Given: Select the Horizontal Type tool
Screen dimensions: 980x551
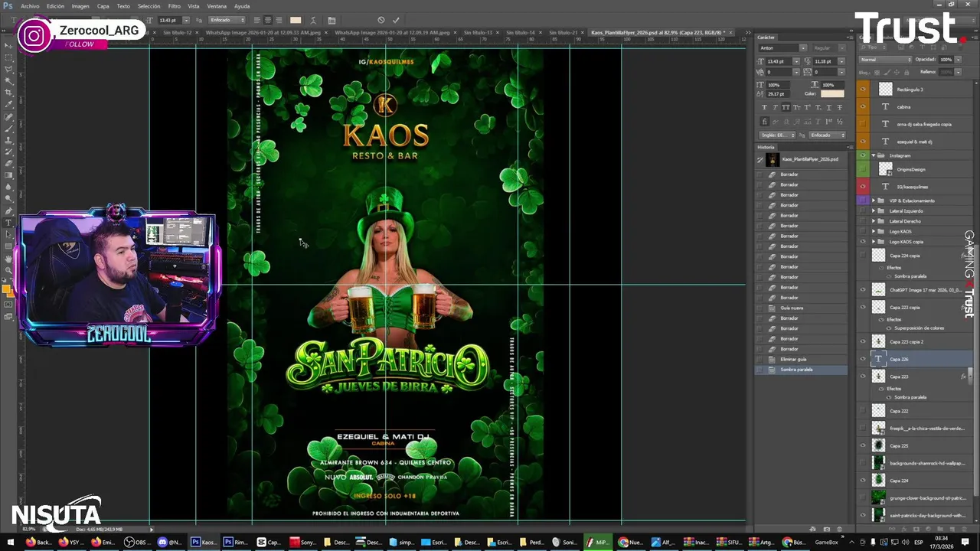Looking at the screenshot, I should click(x=8, y=223).
